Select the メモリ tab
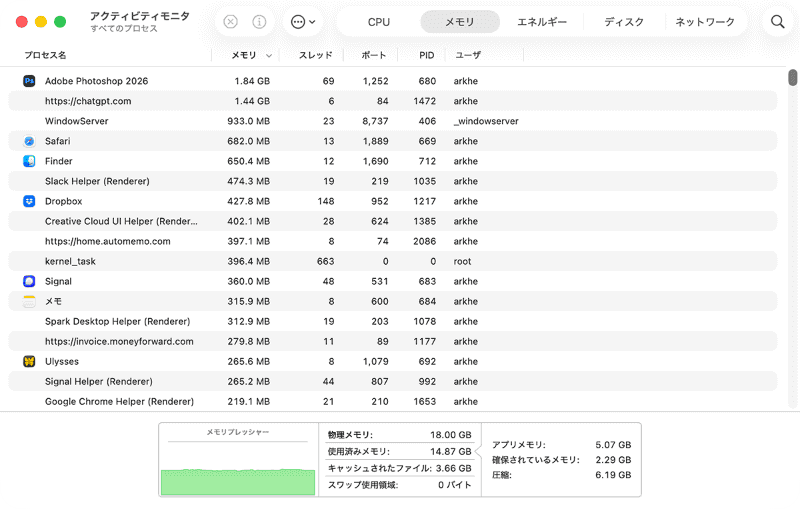The image size is (800, 509). click(x=460, y=22)
